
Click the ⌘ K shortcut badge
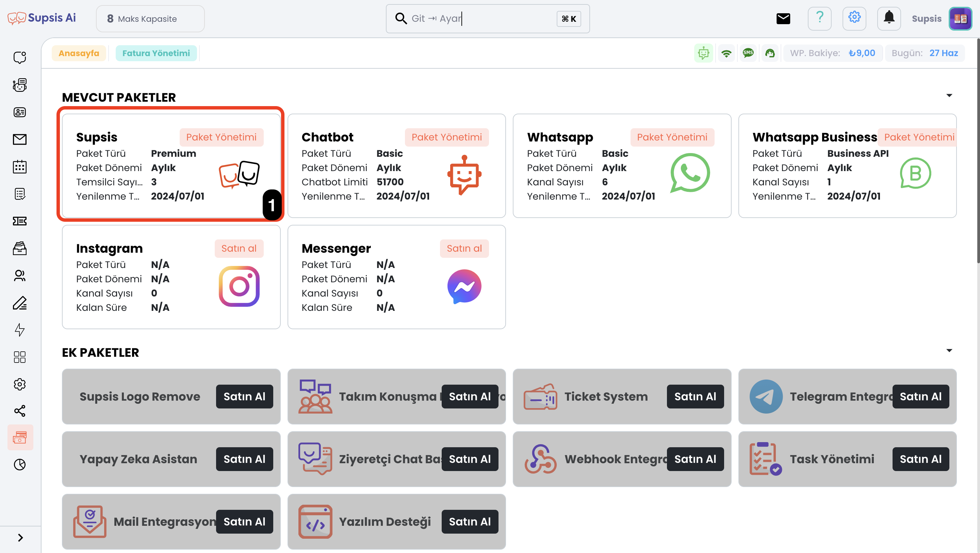click(569, 19)
